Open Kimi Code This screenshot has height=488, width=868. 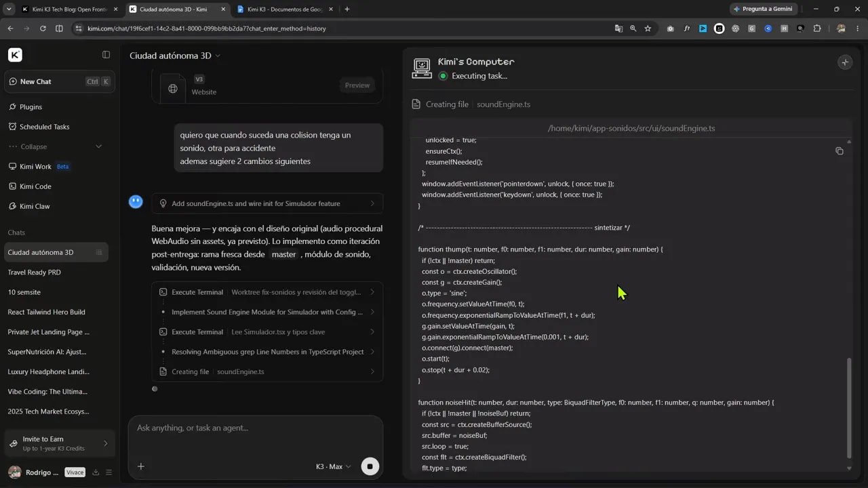tap(35, 186)
